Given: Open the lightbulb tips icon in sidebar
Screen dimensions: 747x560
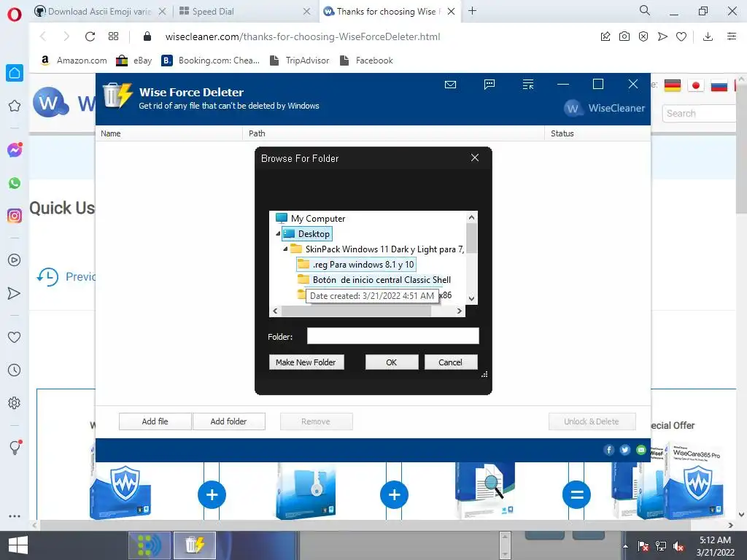Looking at the screenshot, I should pos(15,447).
